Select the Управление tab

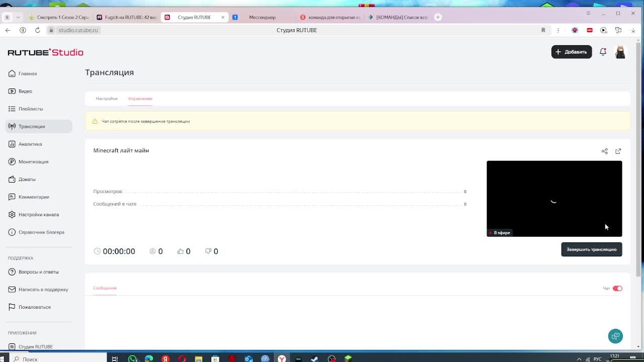coord(140,99)
